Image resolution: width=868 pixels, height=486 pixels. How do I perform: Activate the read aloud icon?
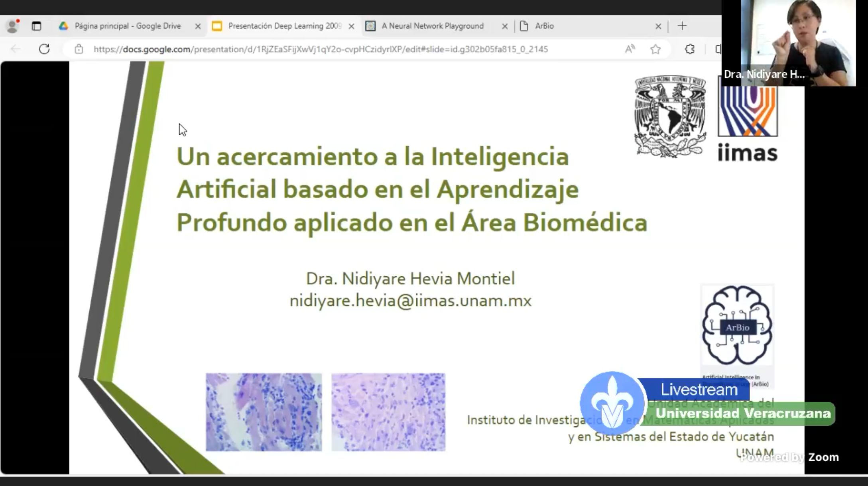coord(630,49)
